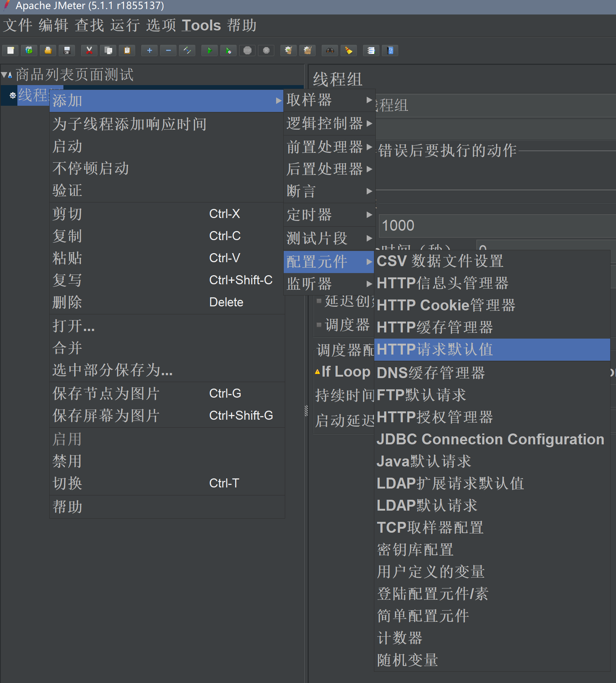Screen dimensions: 616x683
Task: Click the thread group gear icon in tree
Action: [13, 95]
